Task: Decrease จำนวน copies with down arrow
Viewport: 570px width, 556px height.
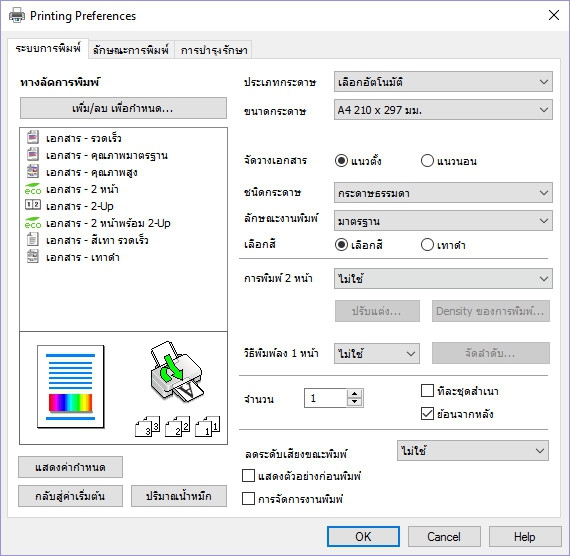Action: coord(354,402)
